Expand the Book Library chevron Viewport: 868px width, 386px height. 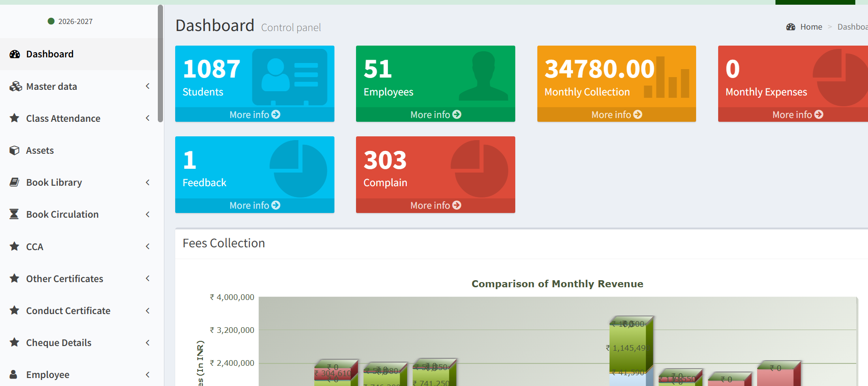tap(147, 182)
